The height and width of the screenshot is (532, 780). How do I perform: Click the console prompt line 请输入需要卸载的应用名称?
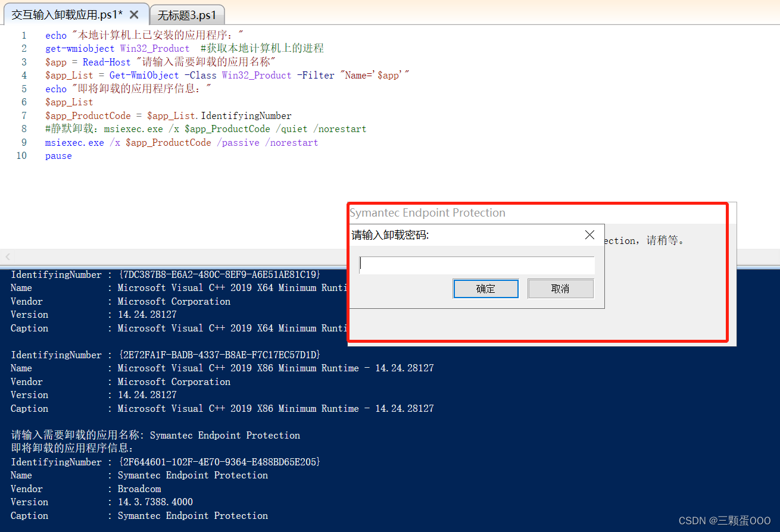(155, 435)
